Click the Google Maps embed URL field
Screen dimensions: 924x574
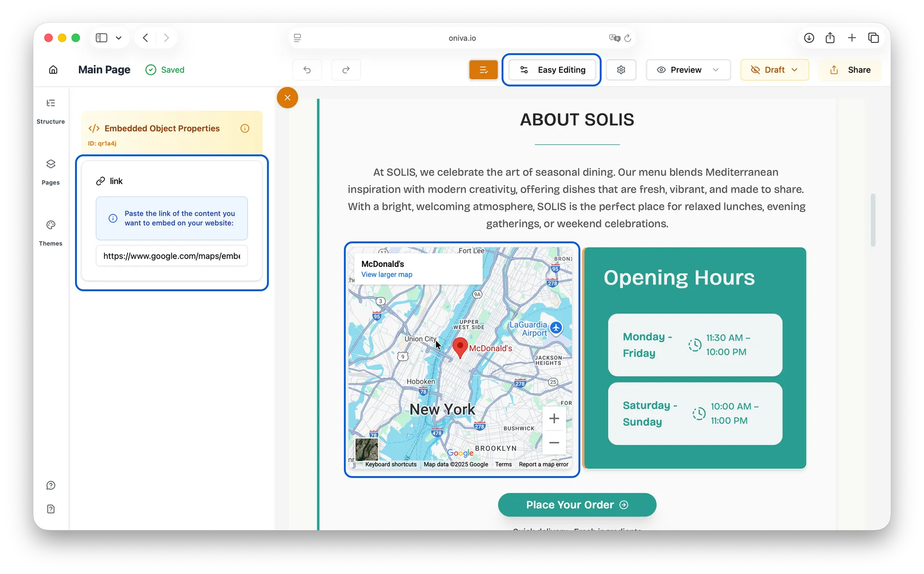(171, 256)
